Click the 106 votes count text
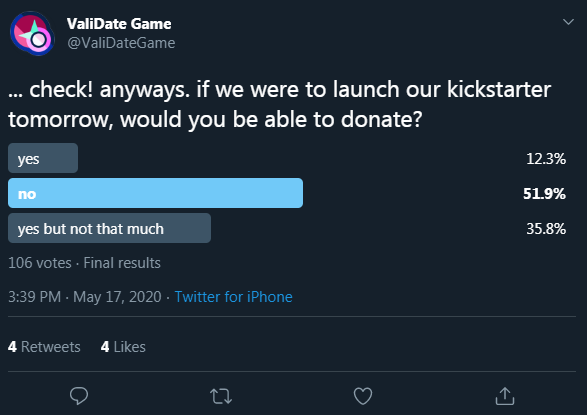Viewport: 587px width, 415px height. [x=40, y=263]
